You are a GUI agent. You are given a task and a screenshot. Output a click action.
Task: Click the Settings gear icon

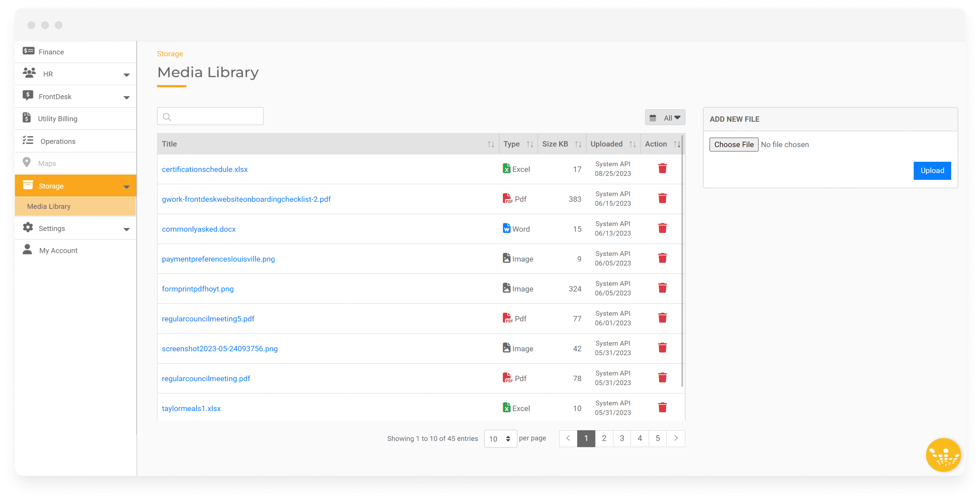27,228
